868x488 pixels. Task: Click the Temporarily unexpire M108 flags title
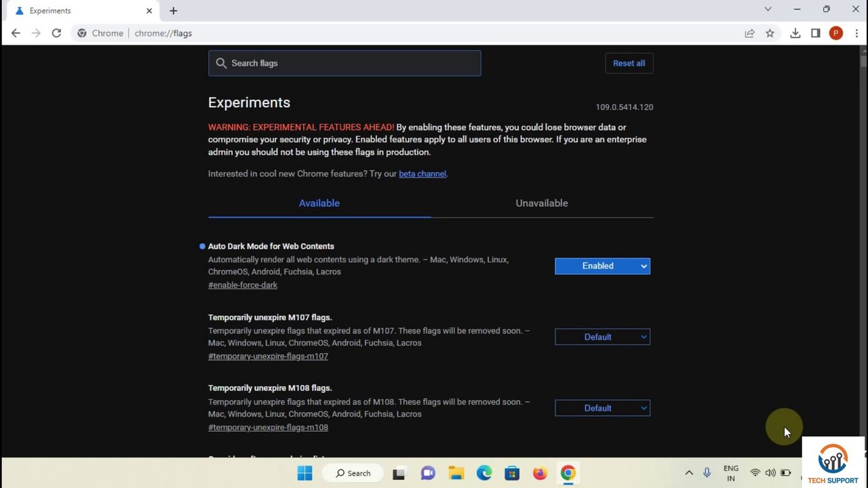(270, 388)
